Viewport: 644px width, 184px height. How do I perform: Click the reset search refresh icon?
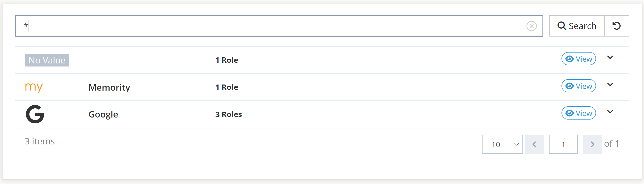[x=617, y=26]
